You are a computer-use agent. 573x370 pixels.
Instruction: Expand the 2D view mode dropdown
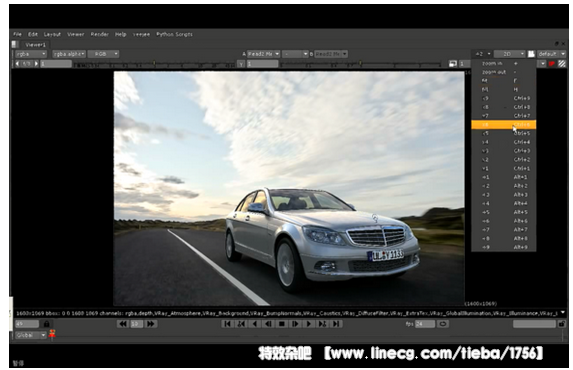click(509, 54)
